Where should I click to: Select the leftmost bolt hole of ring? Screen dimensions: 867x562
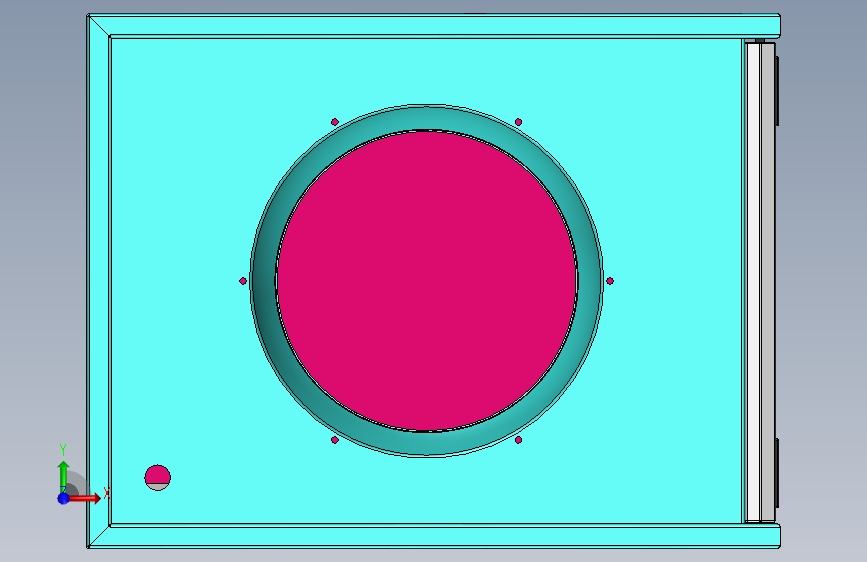pos(243,281)
